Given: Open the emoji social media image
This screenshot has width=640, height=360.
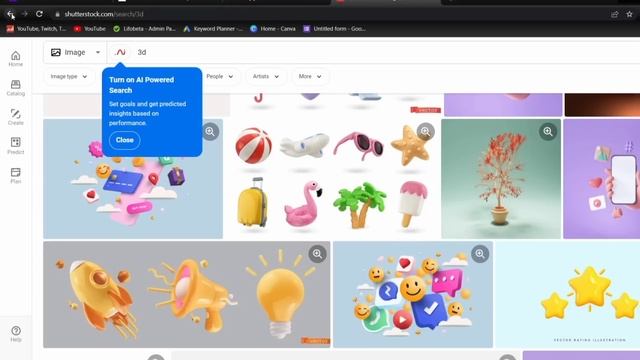Looking at the screenshot, I should click(x=413, y=294).
